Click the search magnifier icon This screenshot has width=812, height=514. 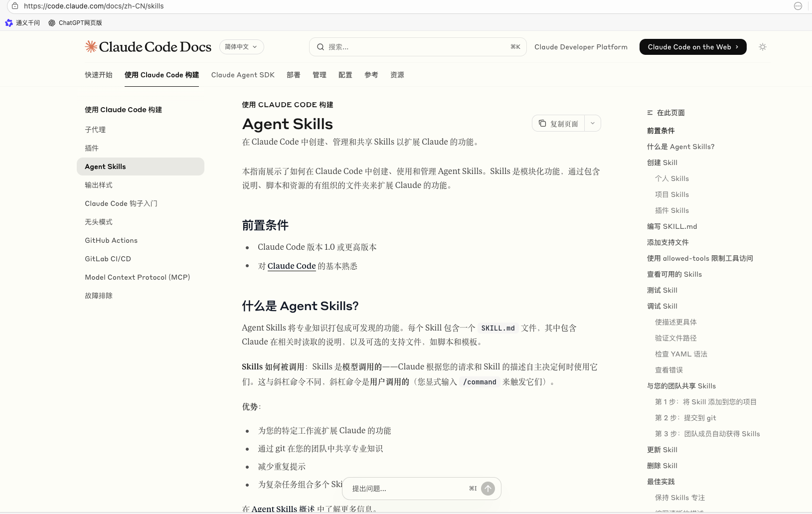click(321, 47)
